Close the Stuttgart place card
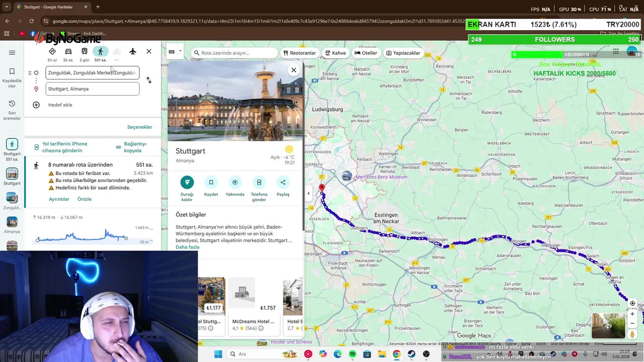Screen dimensions: 644x362 (294, 70)
